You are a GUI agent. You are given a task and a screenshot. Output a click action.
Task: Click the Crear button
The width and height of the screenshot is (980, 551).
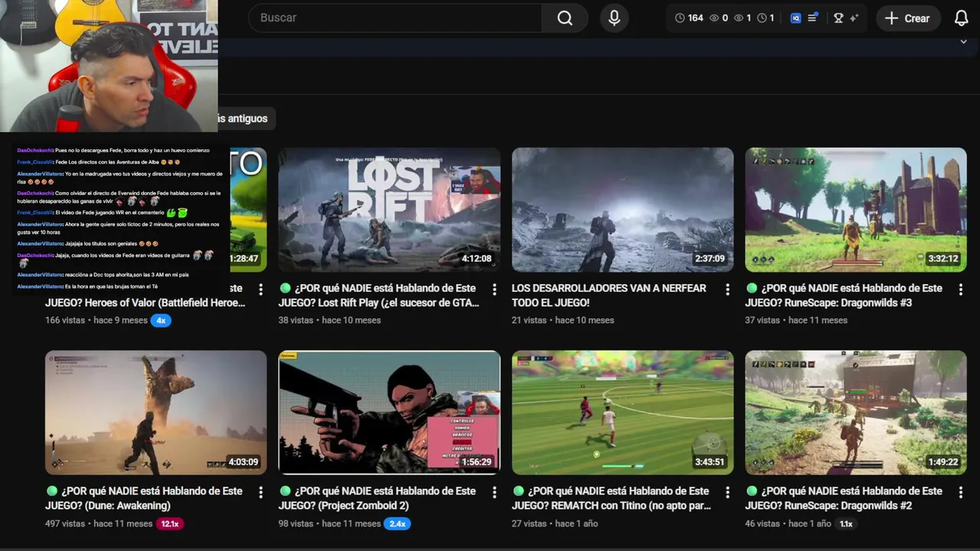[908, 18]
